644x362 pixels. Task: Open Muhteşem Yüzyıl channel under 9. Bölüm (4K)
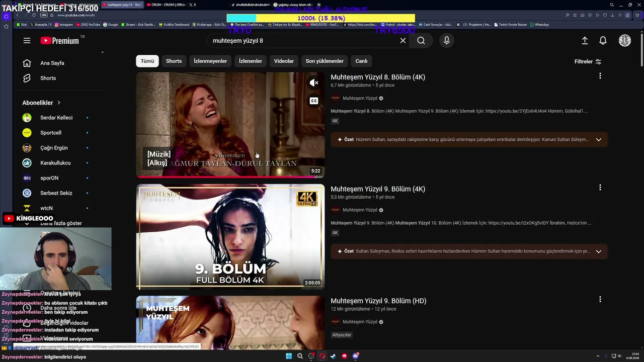pyautogui.click(x=360, y=210)
